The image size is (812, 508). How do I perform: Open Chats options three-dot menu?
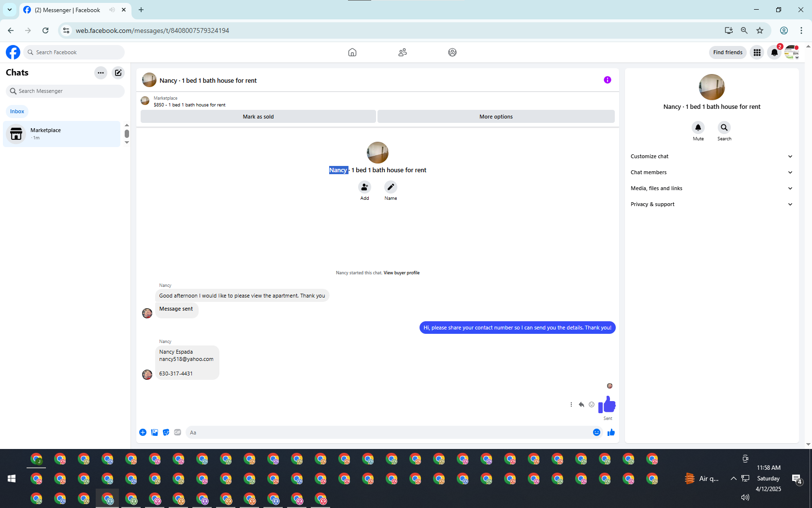click(101, 73)
